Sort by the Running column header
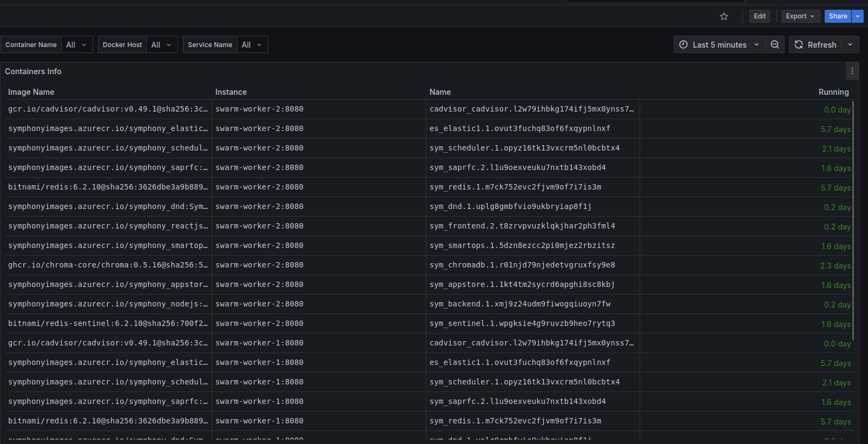This screenshot has width=868, height=444. (833, 92)
